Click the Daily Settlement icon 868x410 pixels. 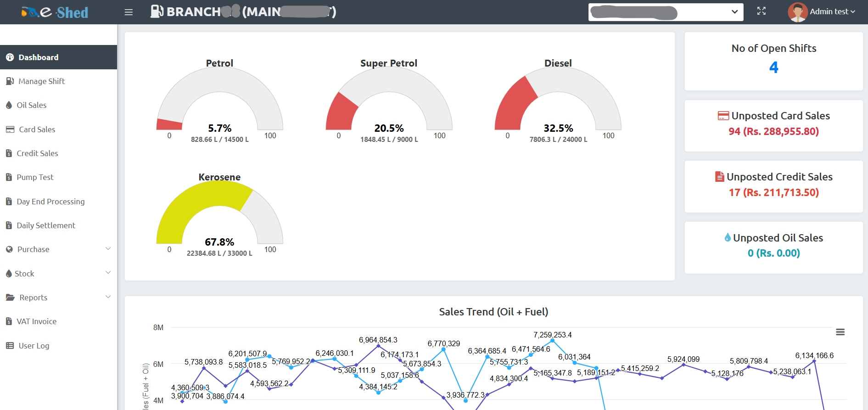pos(9,225)
